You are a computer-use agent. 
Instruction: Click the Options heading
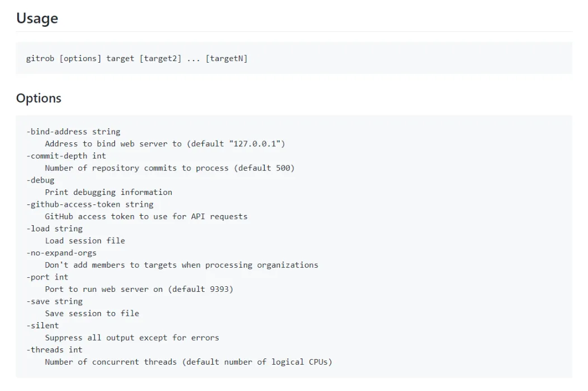click(39, 98)
